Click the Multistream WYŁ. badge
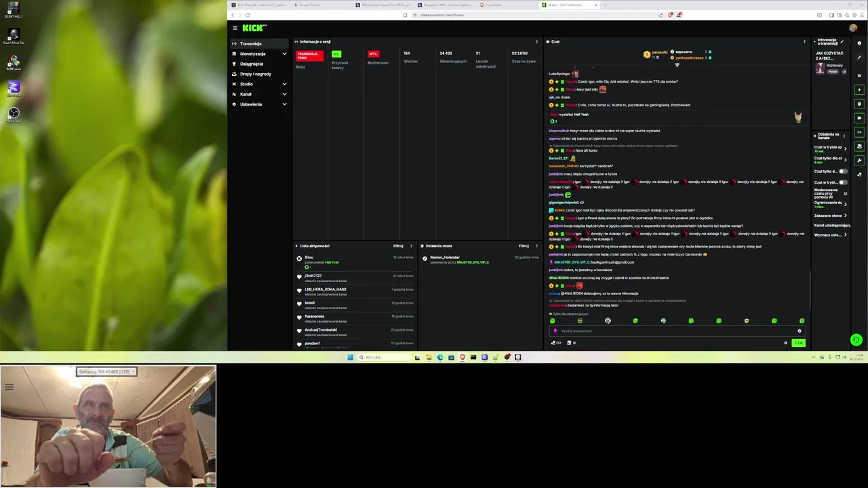The image size is (868, 488). pyautogui.click(x=374, y=54)
